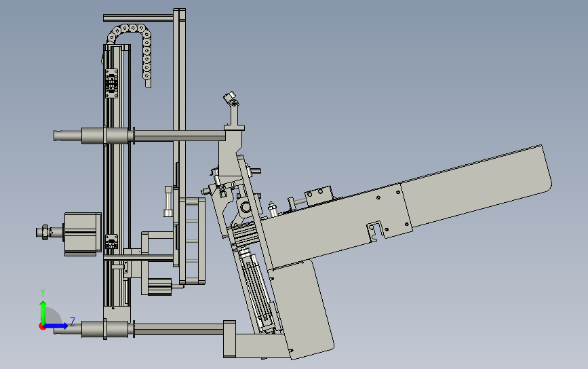This screenshot has width=588, height=369.
Task: Select the square stepper motor body
Action: click(83, 233)
